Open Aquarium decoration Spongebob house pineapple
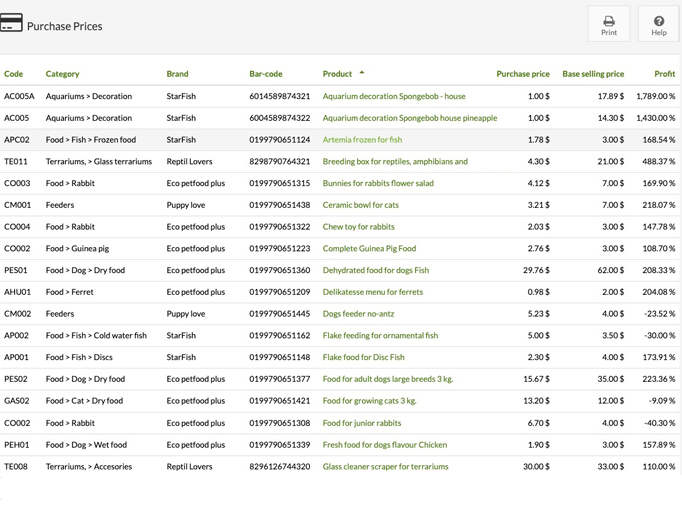 click(410, 118)
